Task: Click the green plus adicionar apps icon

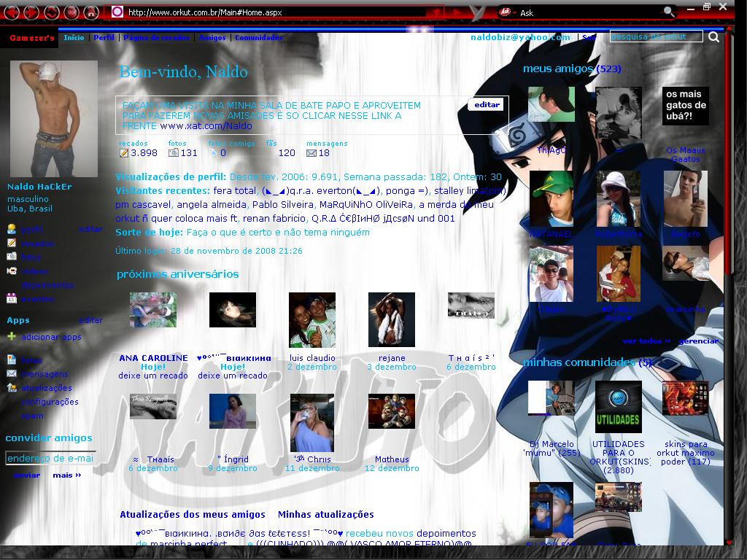Action: (x=12, y=336)
